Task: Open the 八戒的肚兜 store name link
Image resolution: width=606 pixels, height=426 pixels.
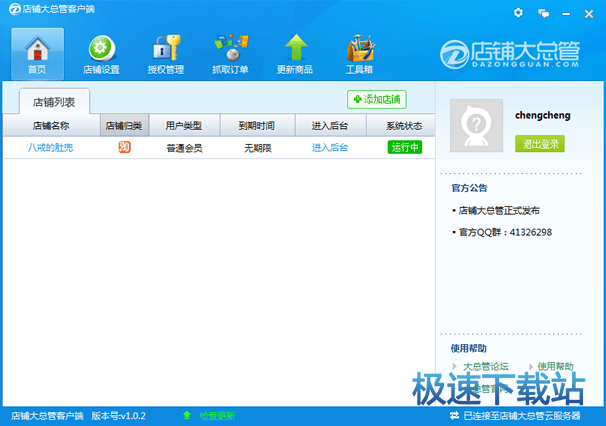Action: (50, 147)
